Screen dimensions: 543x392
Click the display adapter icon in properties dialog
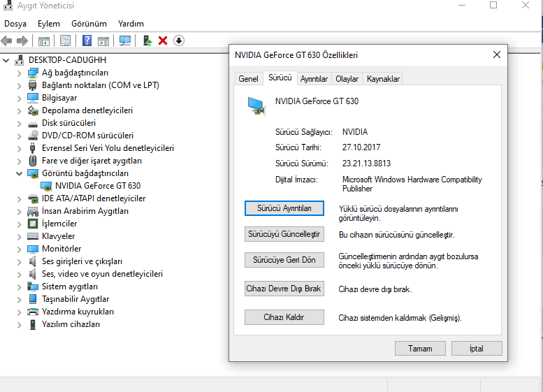256,106
